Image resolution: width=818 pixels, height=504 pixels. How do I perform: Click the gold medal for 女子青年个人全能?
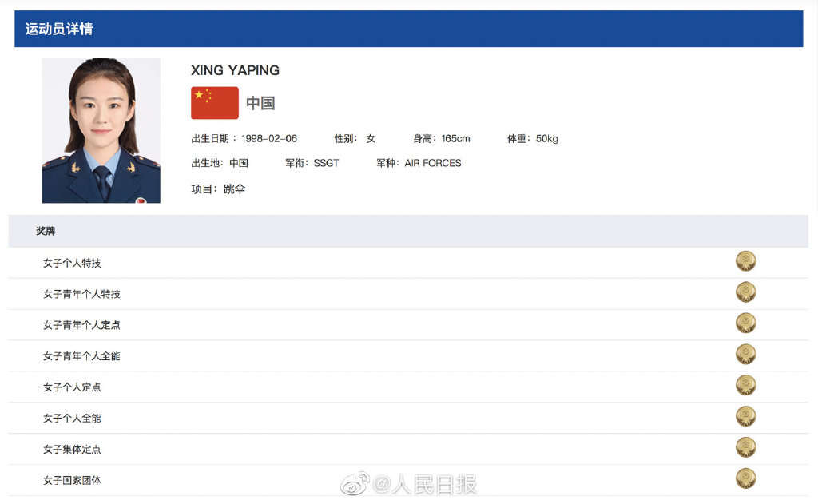(745, 355)
